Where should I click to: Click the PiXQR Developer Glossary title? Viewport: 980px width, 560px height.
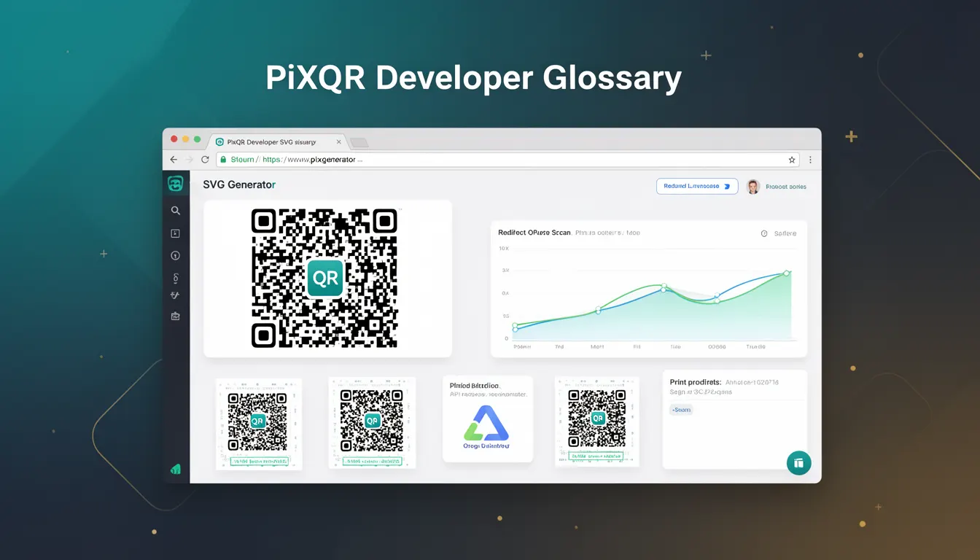(473, 78)
